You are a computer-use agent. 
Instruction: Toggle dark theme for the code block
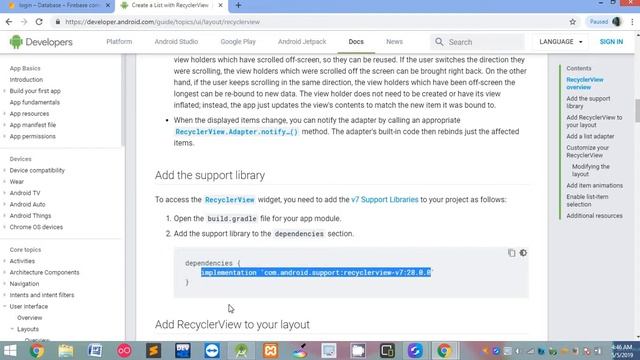point(523,253)
